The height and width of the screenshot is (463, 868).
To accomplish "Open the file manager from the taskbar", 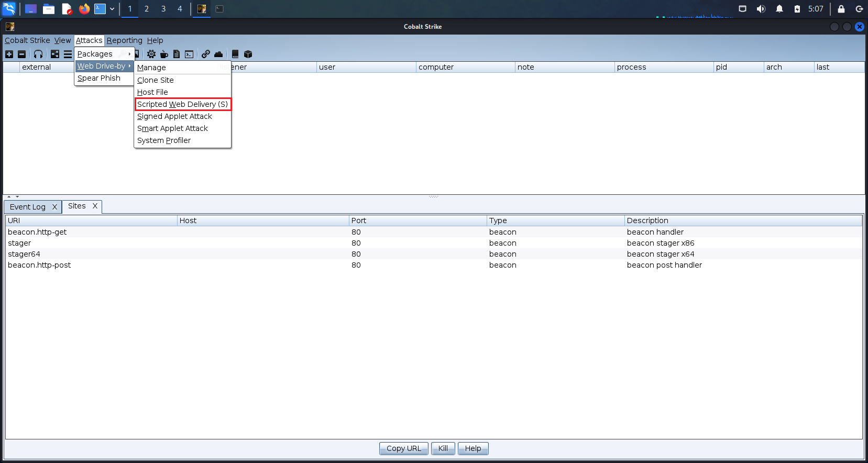I will [49, 9].
